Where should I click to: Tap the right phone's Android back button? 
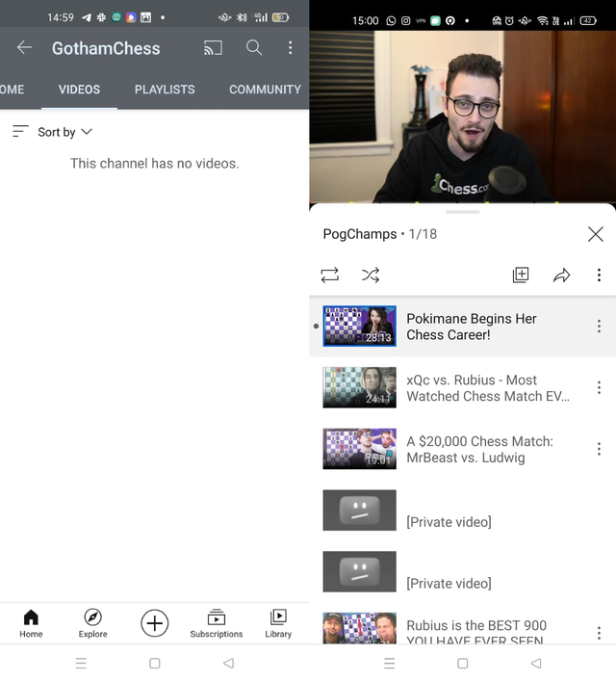536,664
